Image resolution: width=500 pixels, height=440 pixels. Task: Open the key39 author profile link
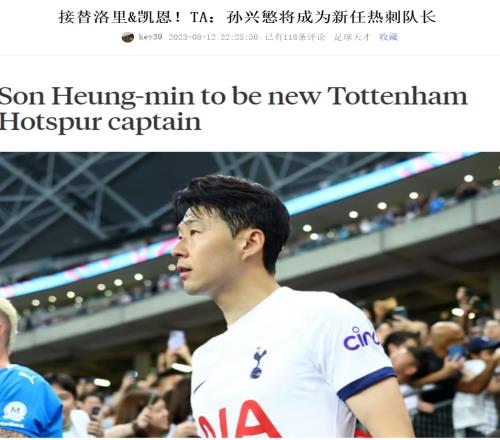coord(150,37)
